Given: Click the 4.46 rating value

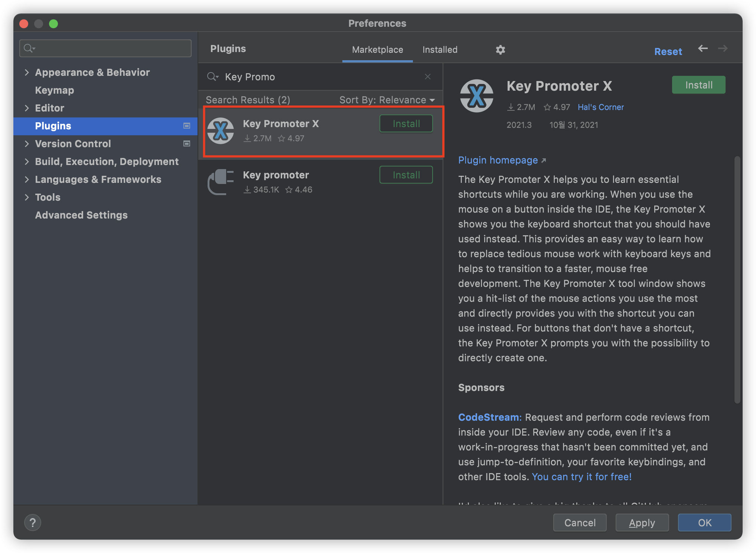Looking at the screenshot, I should pos(303,190).
